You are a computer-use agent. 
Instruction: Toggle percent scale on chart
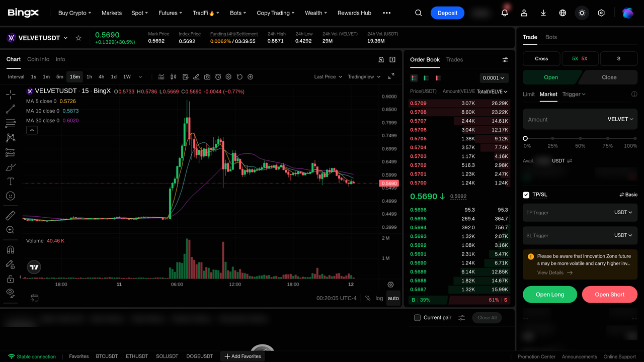click(368, 298)
